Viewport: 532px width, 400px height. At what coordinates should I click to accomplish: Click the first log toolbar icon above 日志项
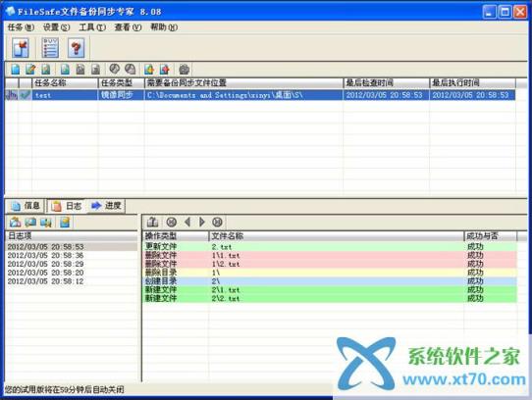click(x=15, y=223)
